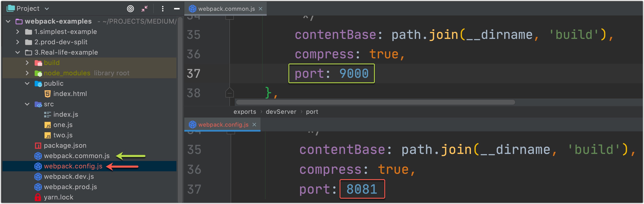Collapse the 3.Real-life-example folder
The image size is (644, 204).
pyautogui.click(x=18, y=52)
